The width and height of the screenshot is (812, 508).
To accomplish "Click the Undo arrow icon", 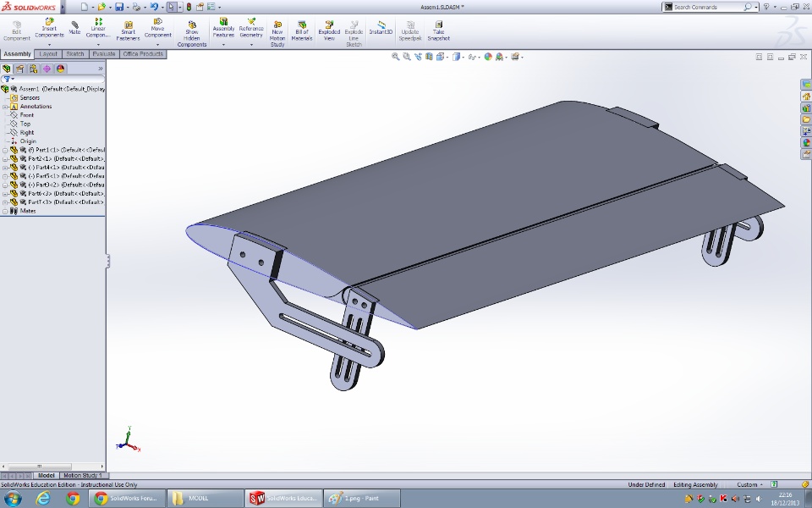I will pyautogui.click(x=154, y=7).
